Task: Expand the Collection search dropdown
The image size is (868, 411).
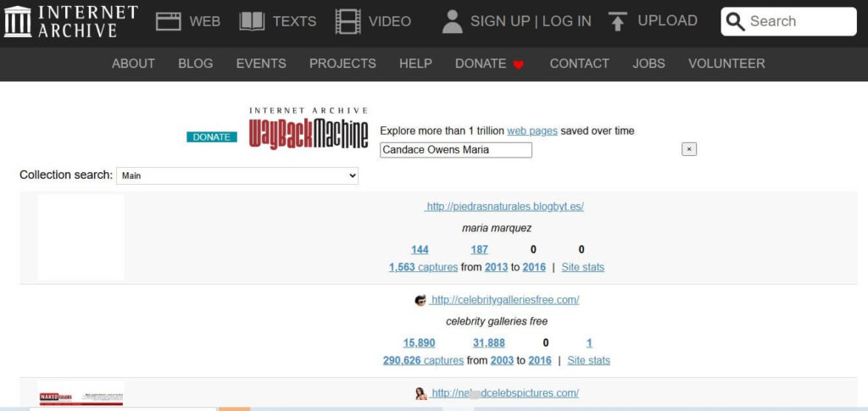Action: point(236,175)
